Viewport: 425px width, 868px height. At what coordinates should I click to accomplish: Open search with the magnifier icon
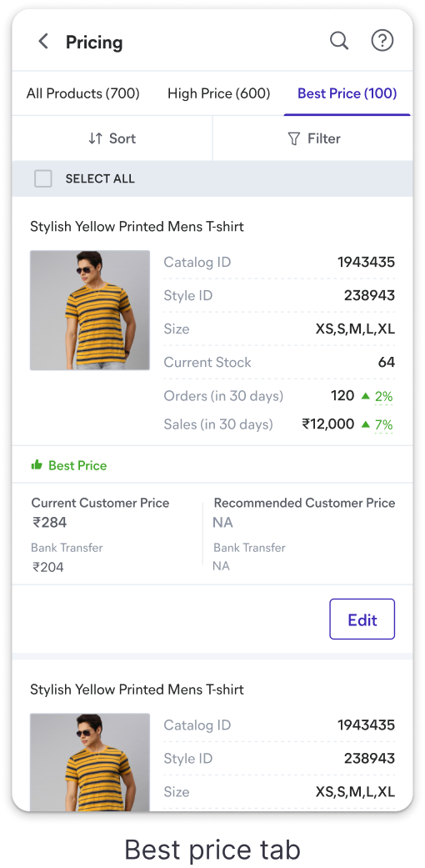click(338, 40)
